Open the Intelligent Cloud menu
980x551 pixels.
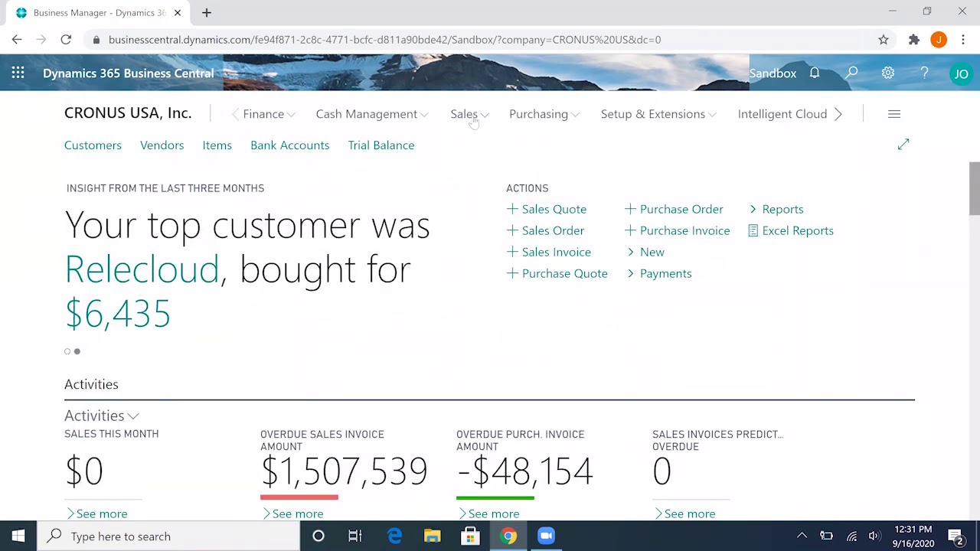click(782, 114)
